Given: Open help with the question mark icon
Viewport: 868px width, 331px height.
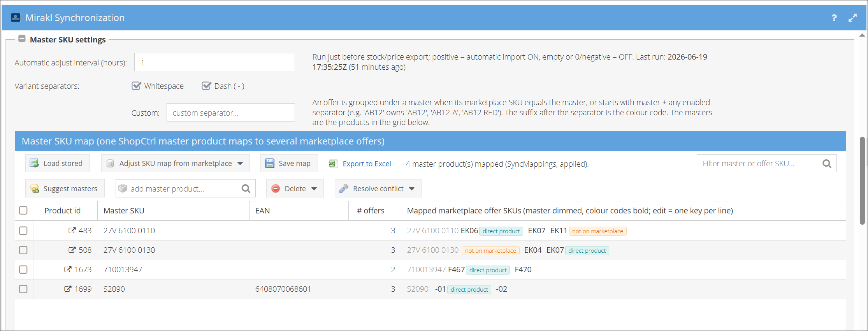Looking at the screenshot, I should [x=834, y=18].
